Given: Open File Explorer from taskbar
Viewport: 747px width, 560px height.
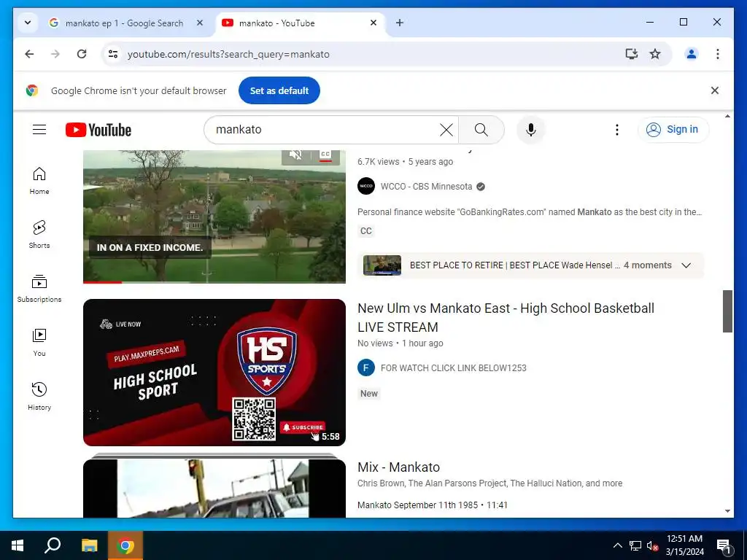Looking at the screenshot, I should [89, 545].
